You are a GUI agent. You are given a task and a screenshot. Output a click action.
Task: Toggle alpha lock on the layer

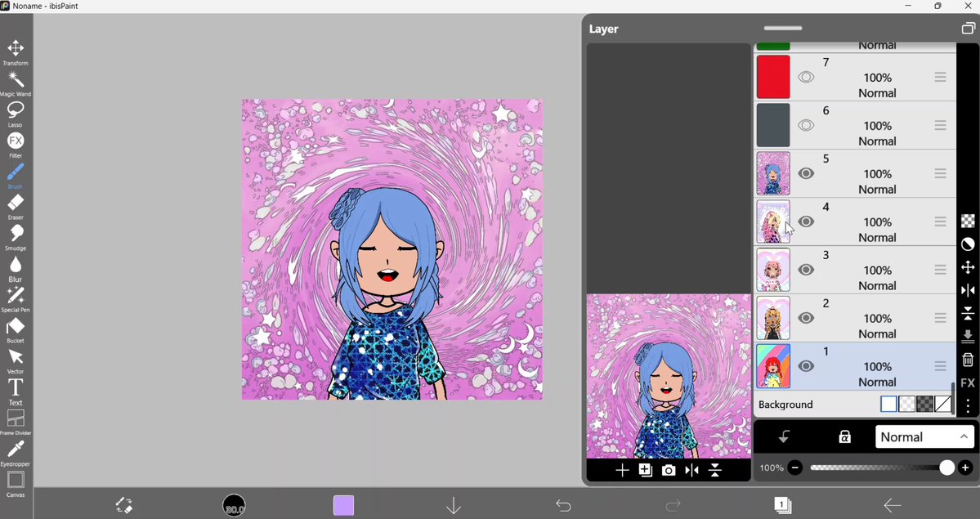pos(845,437)
